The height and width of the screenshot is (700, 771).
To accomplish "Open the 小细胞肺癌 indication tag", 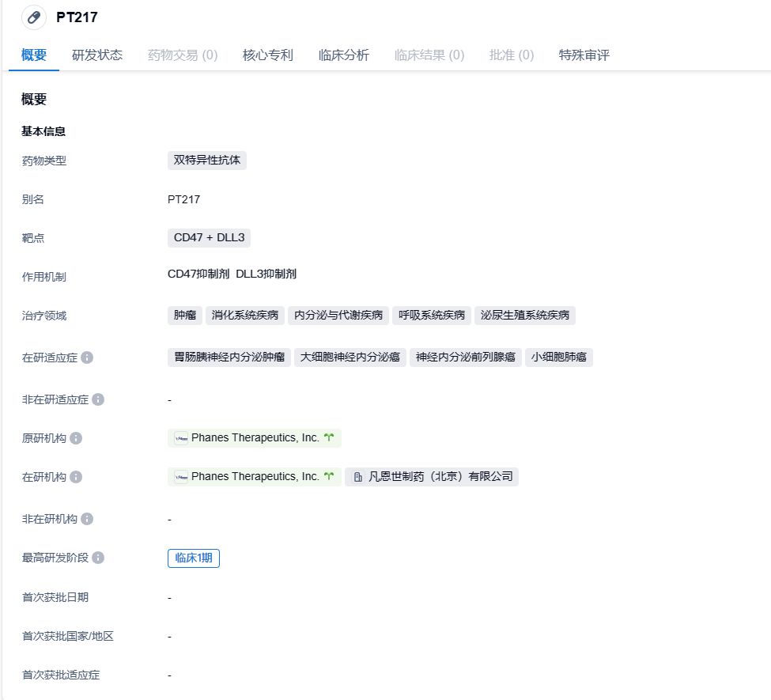I will coord(558,358).
